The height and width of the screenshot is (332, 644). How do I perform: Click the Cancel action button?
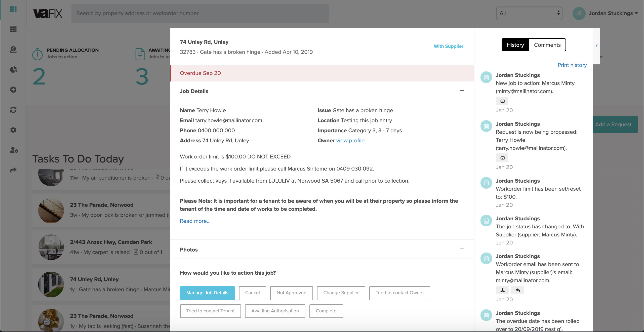252,293
